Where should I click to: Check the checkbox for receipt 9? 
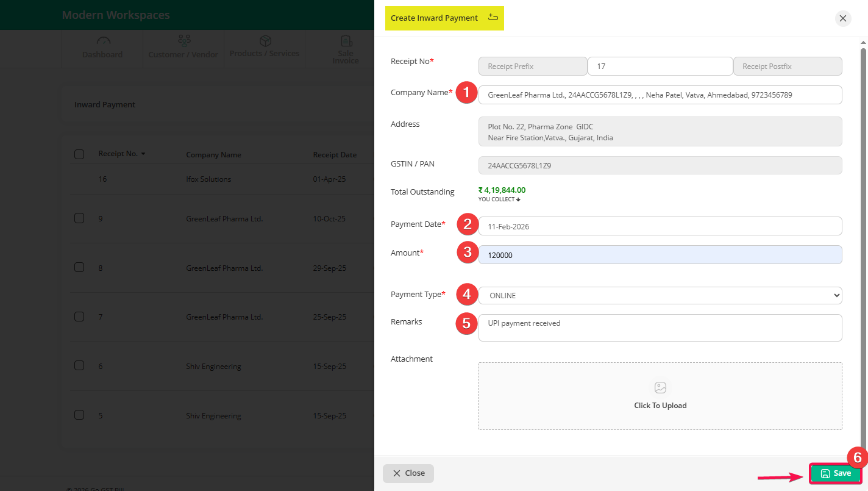coord(79,218)
